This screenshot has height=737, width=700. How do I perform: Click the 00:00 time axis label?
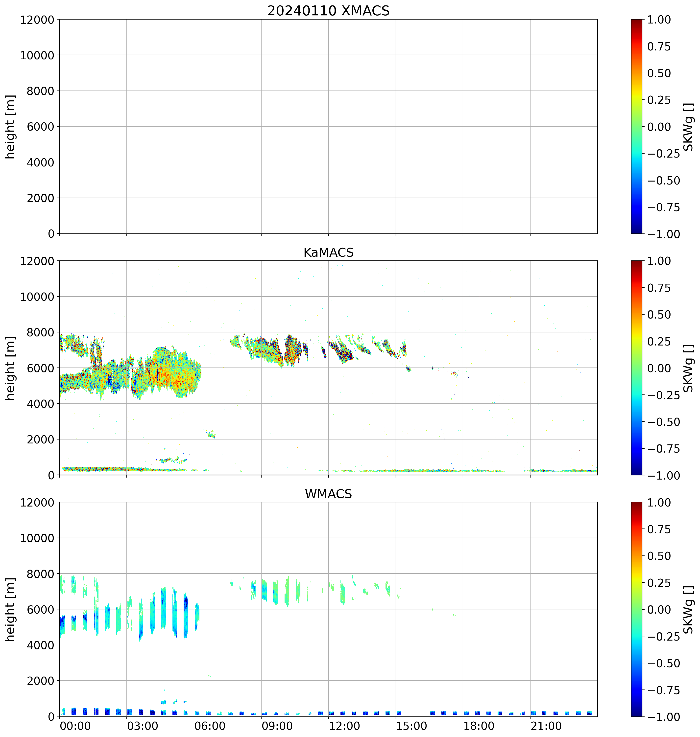click(x=75, y=726)
